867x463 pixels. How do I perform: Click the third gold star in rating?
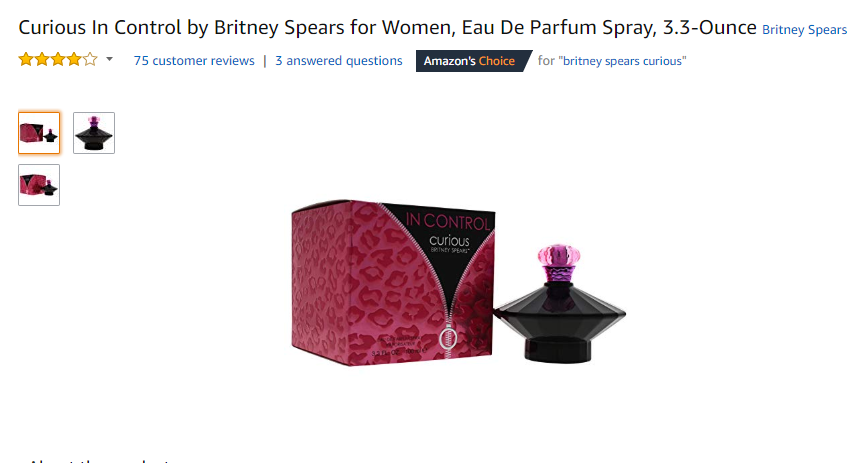click(58, 59)
